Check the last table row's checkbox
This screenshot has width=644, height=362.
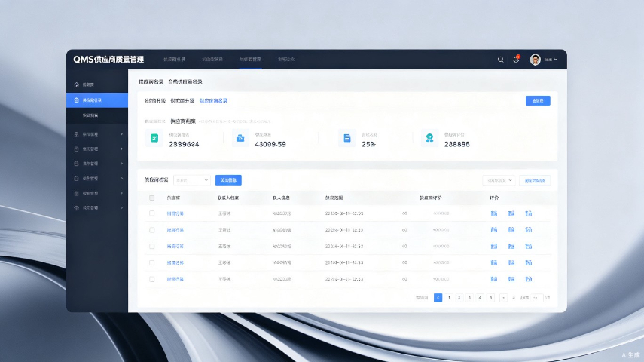tap(152, 279)
